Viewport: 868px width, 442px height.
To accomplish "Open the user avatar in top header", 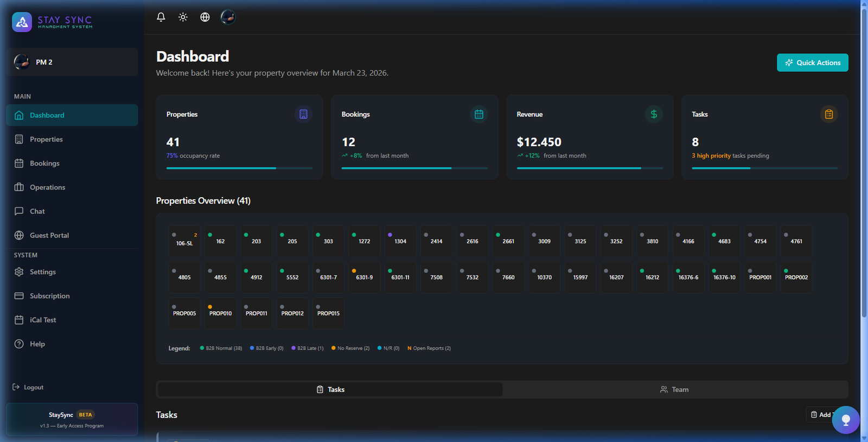I will (x=228, y=17).
